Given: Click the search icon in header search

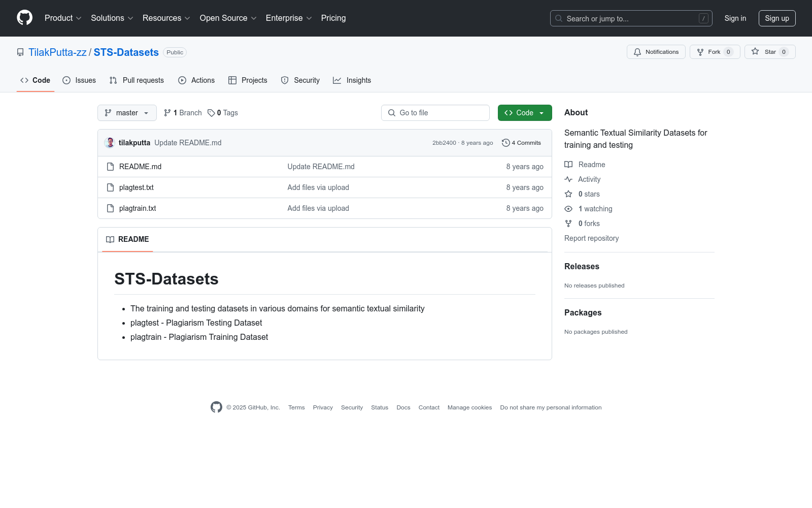Looking at the screenshot, I should [x=559, y=18].
